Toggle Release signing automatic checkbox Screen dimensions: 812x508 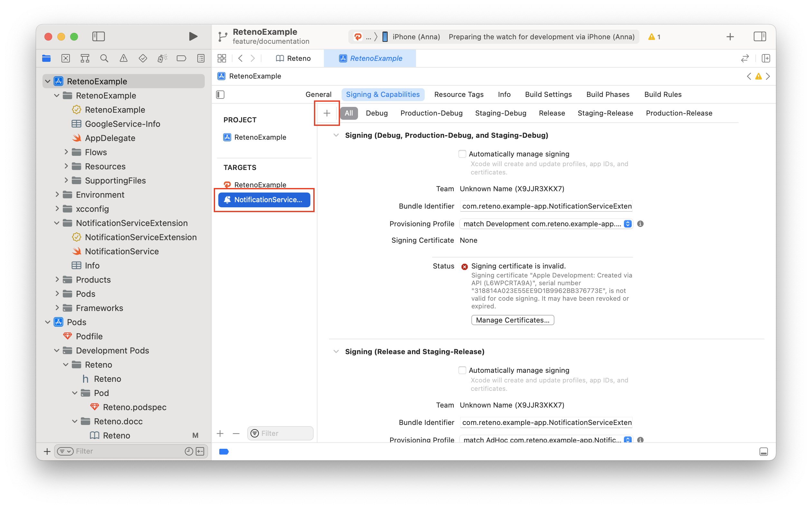462,370
